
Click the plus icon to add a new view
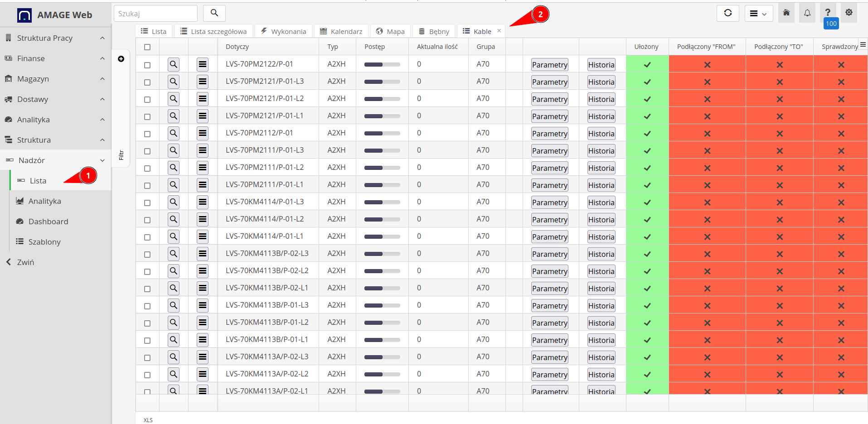[x=121, y=58]
